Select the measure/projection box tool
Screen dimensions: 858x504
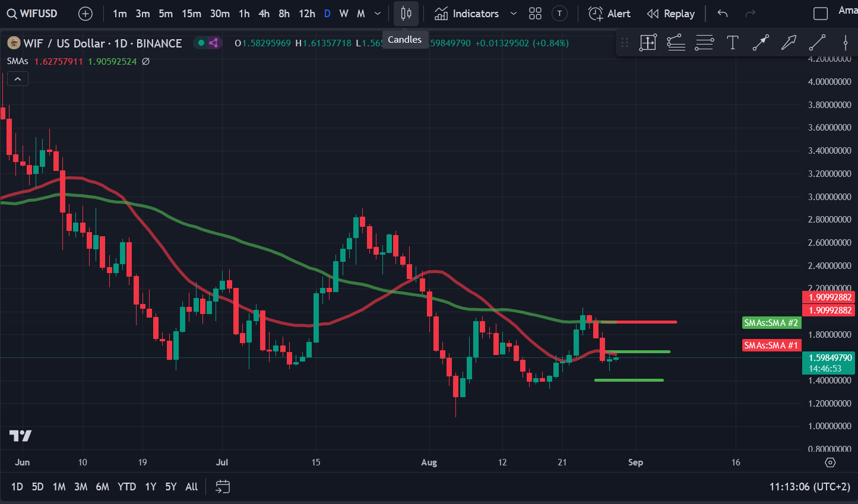tap(648, 43)
